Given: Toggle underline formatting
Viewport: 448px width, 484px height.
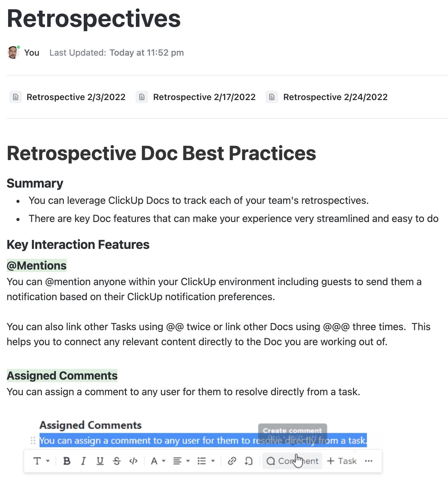Looking at the screenshot, I should point(100,461).
